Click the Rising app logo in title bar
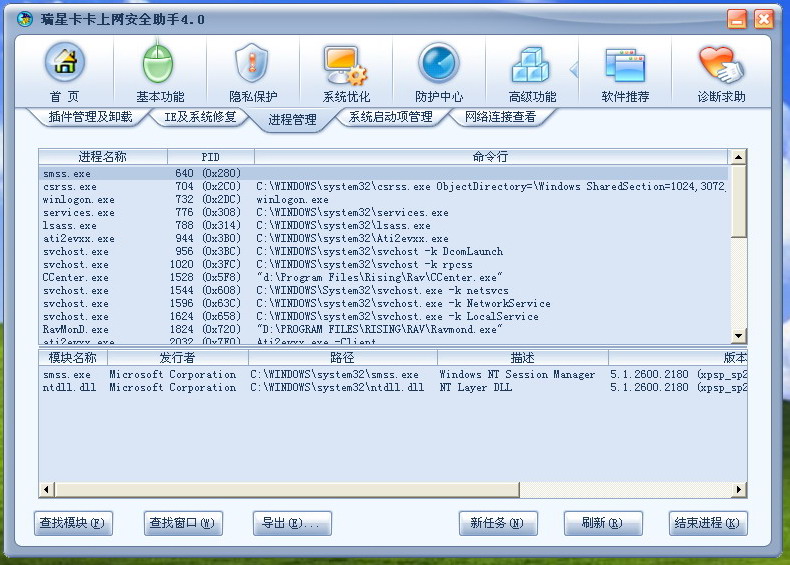Screen dimensions: 790x565 coord(24,19)
